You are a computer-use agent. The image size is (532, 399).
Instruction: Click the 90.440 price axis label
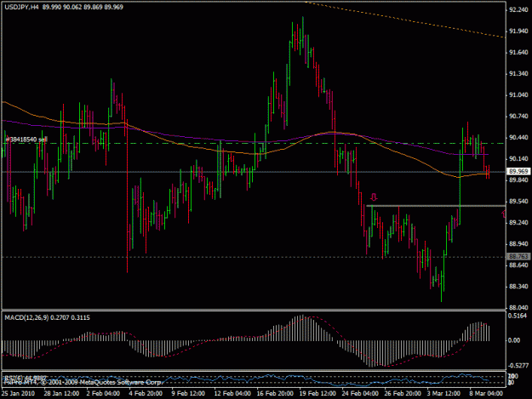[x=518, y=138]
